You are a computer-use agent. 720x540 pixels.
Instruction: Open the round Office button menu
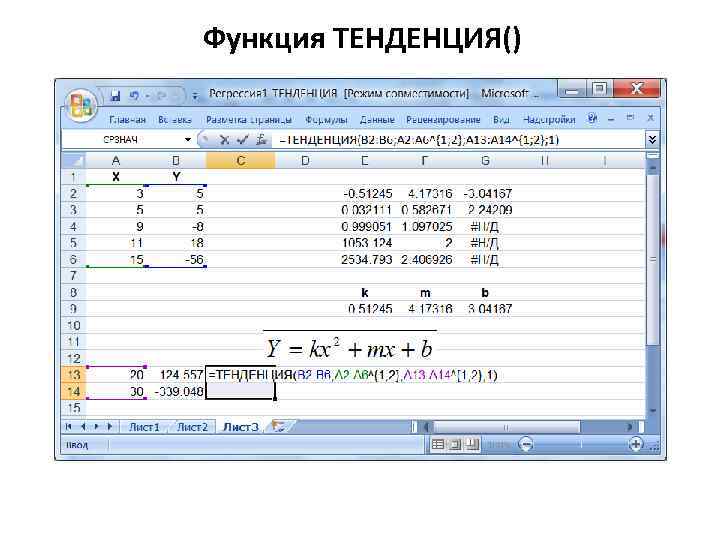pos(81,106)
